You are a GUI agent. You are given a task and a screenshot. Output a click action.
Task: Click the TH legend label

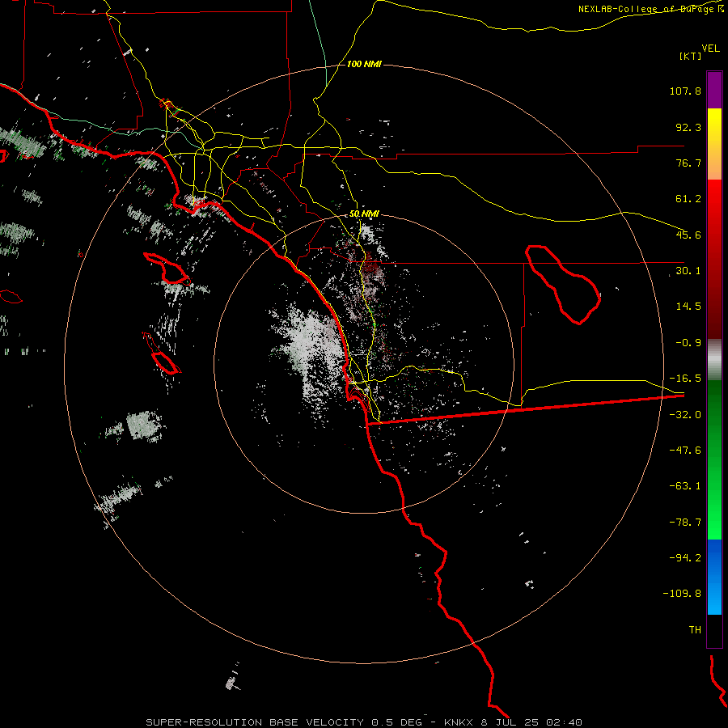pos(695,629)
